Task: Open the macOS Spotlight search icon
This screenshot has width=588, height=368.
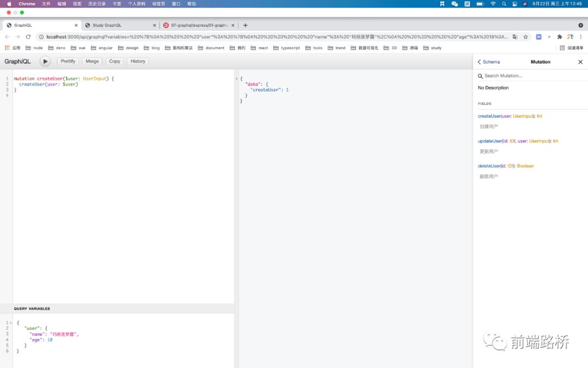Action: click(504, 4)
